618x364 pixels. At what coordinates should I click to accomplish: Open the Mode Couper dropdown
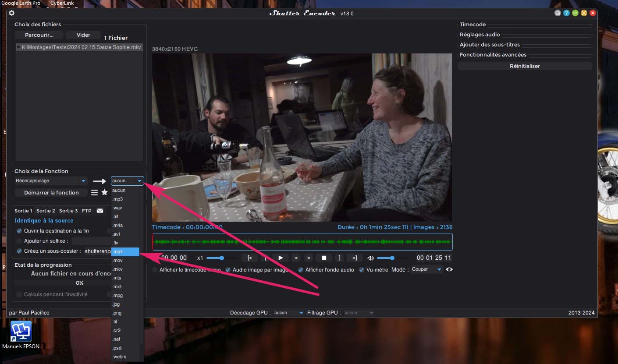pos(426,269)
